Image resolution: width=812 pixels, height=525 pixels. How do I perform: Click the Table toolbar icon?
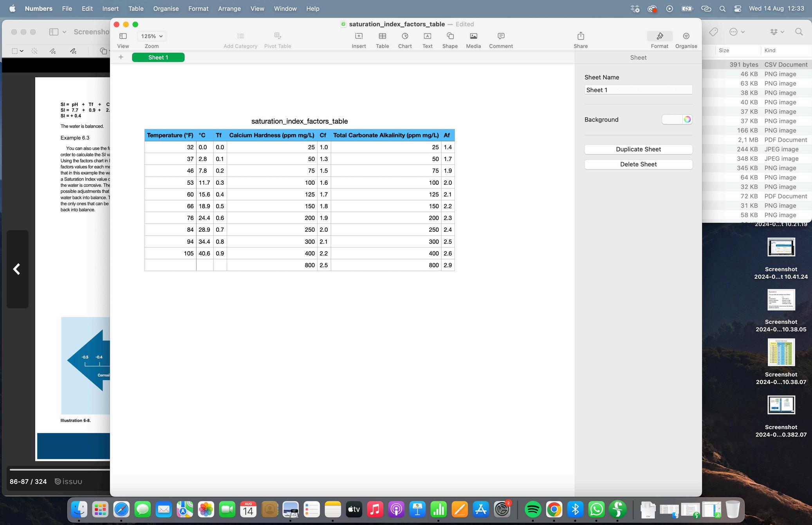[382, 36]
